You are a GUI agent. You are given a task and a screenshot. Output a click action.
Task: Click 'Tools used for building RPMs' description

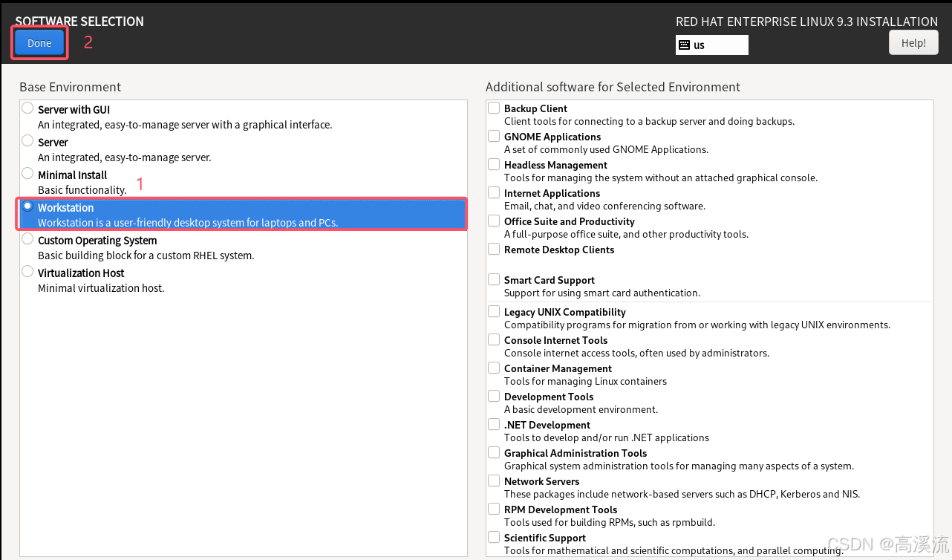pos(610,523)
